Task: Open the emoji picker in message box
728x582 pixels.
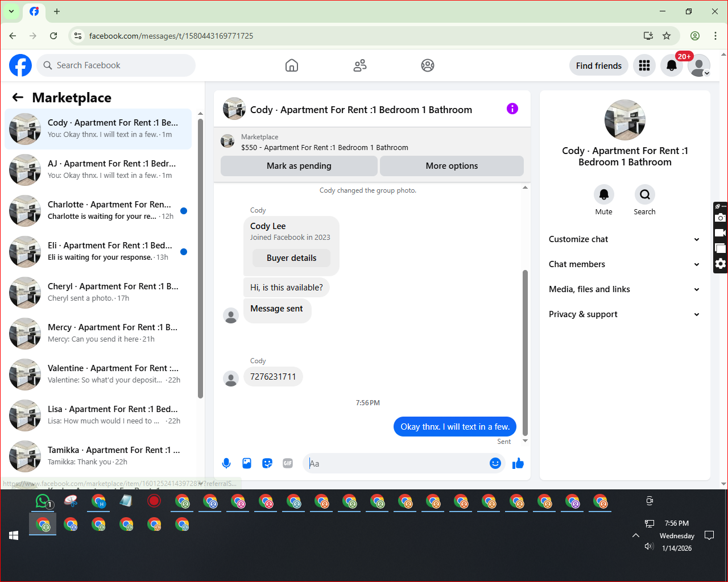Action: click(x=495, y=463)
